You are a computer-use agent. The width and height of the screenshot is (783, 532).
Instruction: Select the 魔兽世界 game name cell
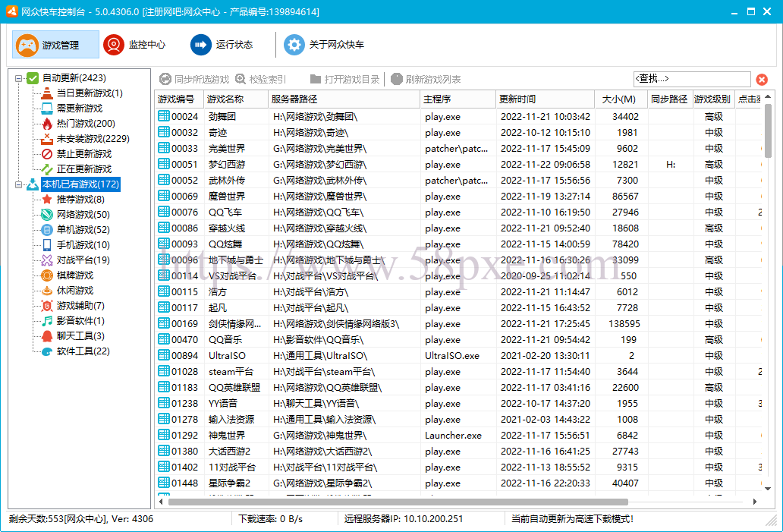click(x=227, y=197)
